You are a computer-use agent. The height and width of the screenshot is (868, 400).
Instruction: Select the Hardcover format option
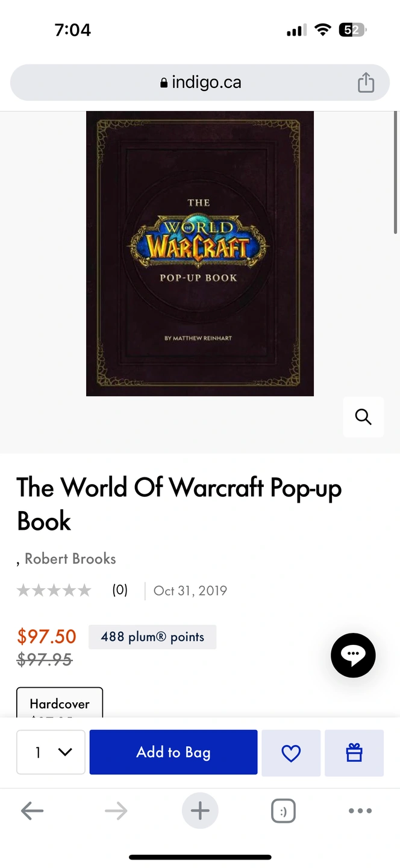[x=60, y=703]
